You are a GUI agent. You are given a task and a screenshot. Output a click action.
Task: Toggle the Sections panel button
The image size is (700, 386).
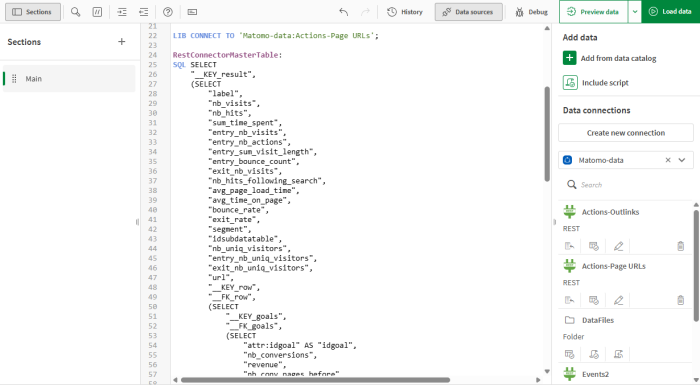click(x=32, y=12)
